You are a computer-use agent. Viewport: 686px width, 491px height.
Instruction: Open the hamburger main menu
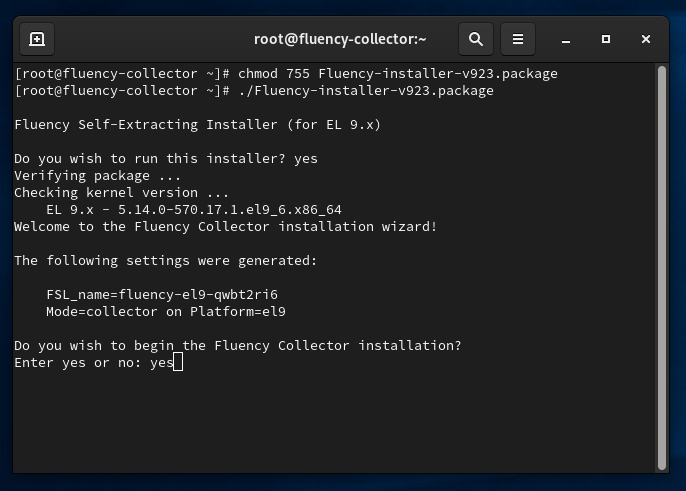[518, 39]
